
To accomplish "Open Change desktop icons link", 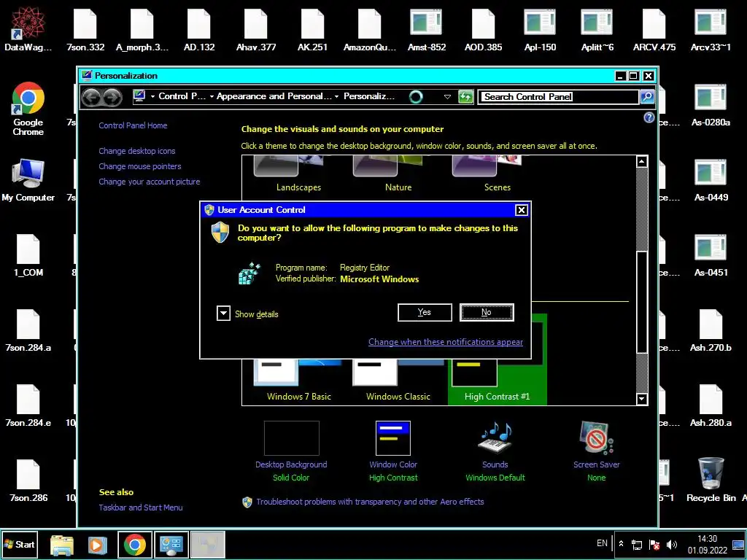I will point(136,151).
